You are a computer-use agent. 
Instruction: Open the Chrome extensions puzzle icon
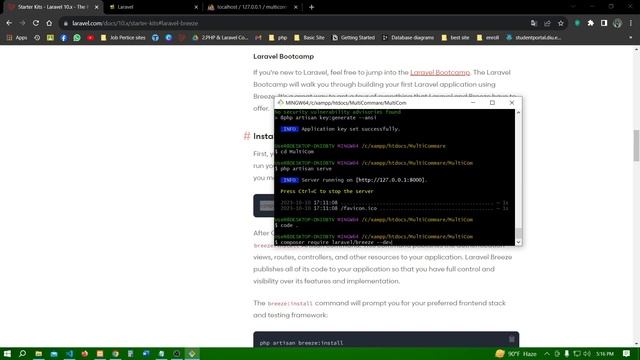[591, 23]
